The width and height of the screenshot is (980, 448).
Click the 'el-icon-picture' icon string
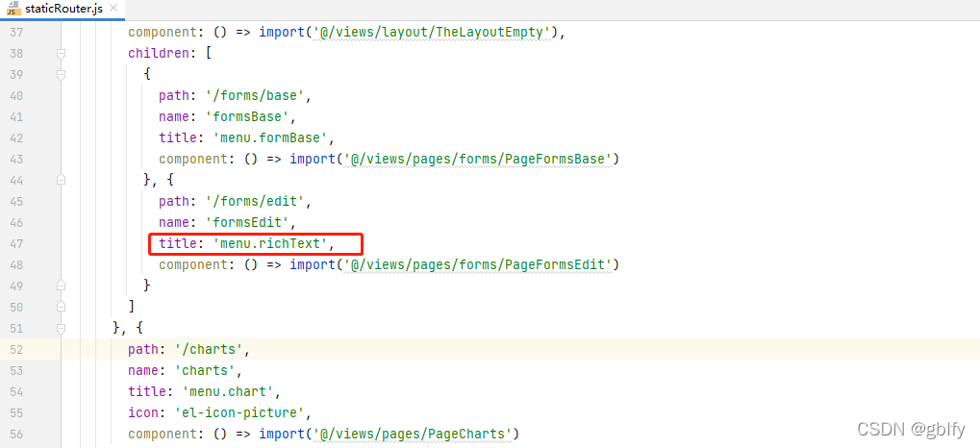238,413
